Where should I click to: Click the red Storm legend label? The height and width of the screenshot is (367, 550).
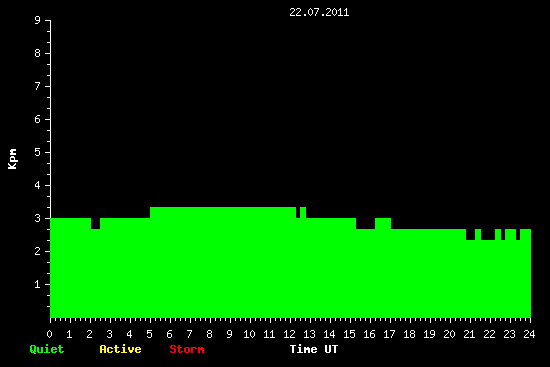[187, 349]
